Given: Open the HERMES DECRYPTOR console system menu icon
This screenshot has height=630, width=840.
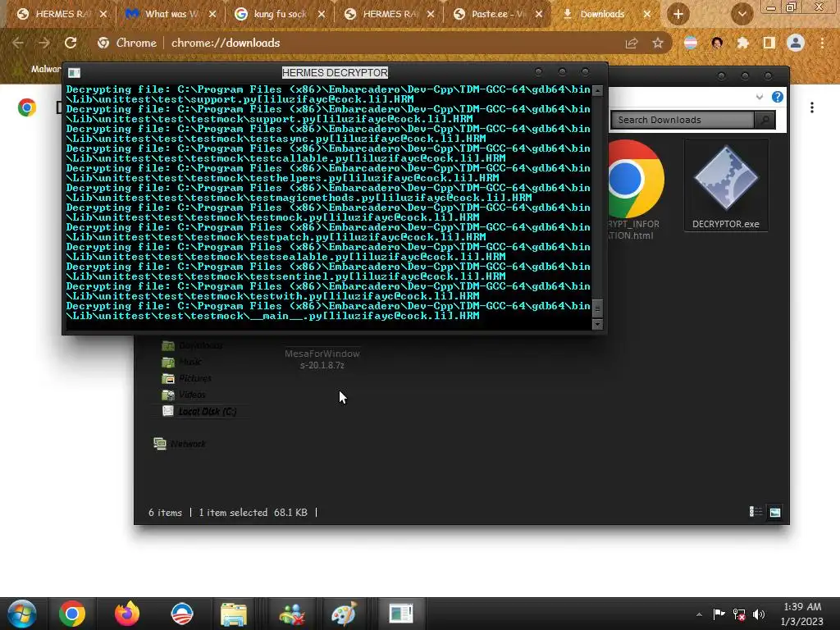Looking at the screenshot, I should 75,72.
